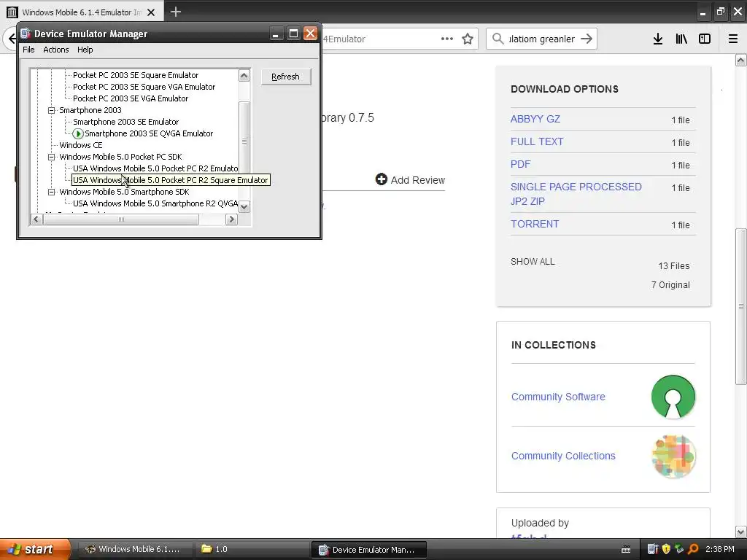Click the search go arrow
This screenshot has height=560, width=747.
pos(587,39)
